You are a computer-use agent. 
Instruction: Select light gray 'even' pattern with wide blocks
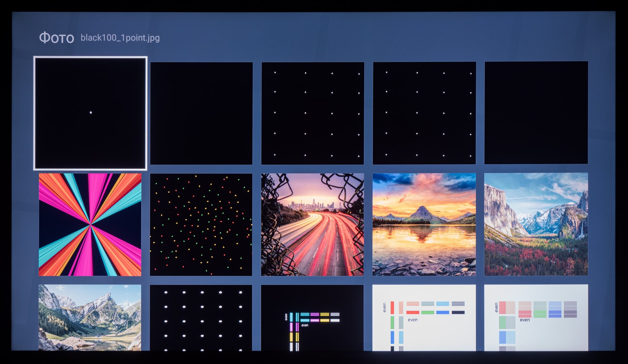tap(536, 317)
